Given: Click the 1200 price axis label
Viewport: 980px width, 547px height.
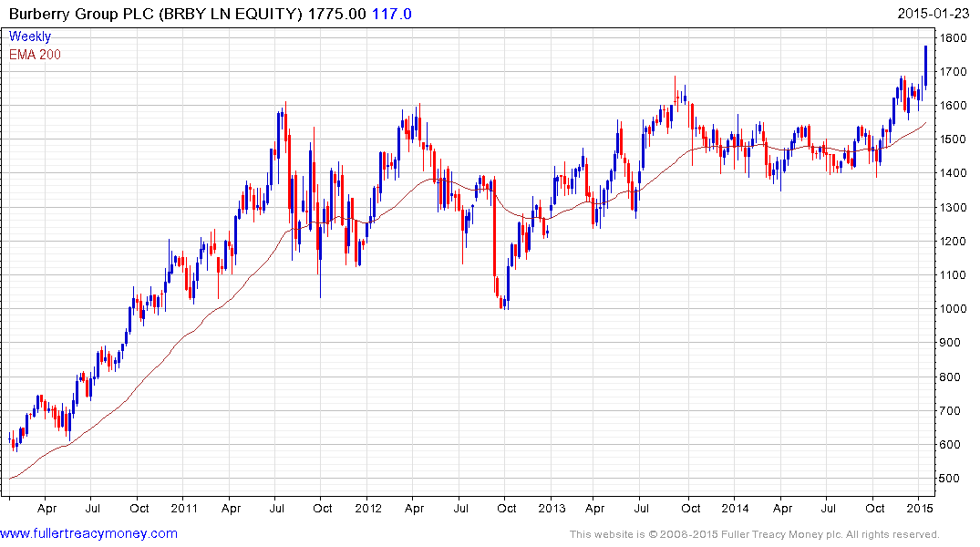Looking at the screenshot, I should (x=954, y=242).
